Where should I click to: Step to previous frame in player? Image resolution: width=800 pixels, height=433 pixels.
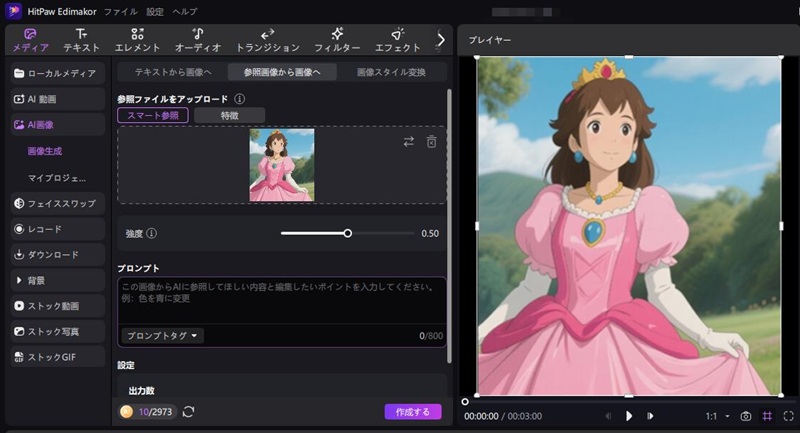click(608, 416)
